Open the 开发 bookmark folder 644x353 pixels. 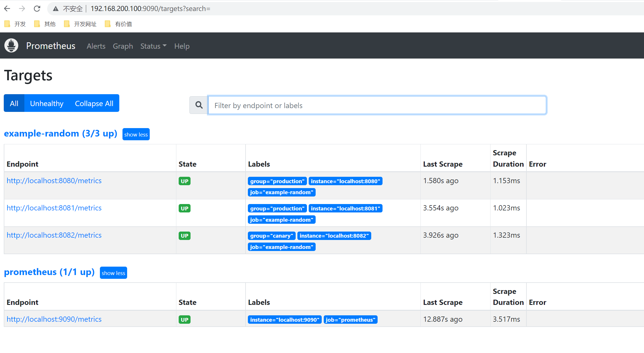pos(15,24)
